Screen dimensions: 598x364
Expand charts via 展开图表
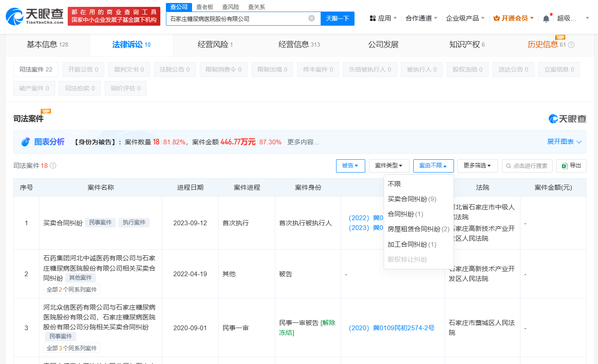coord(564,142)
